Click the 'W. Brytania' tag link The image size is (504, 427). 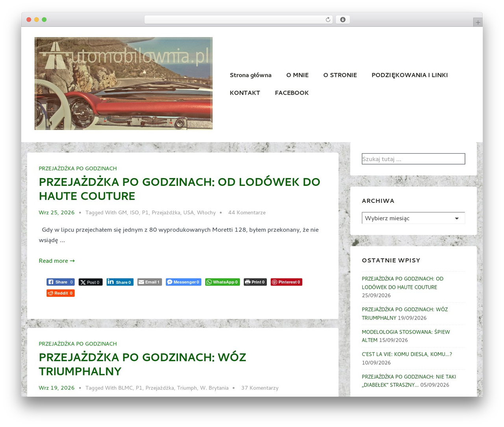click(x=214, y=388)
